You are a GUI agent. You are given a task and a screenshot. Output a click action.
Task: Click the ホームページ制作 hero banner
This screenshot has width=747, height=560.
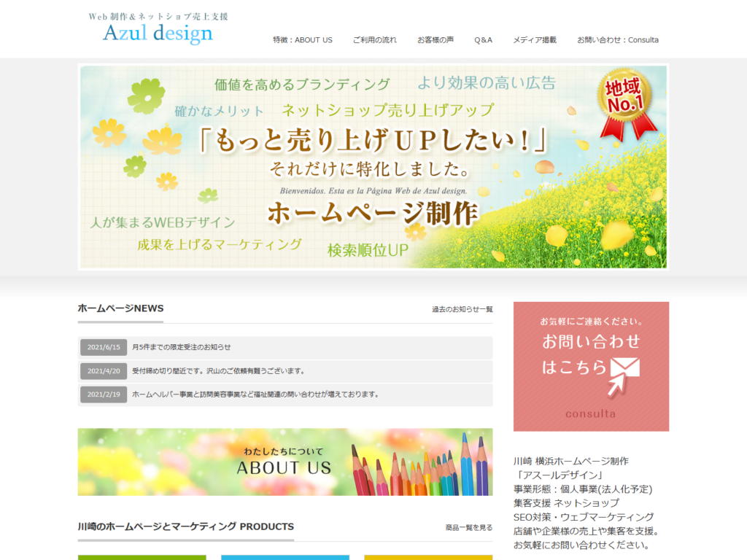(x=373, y=213)
